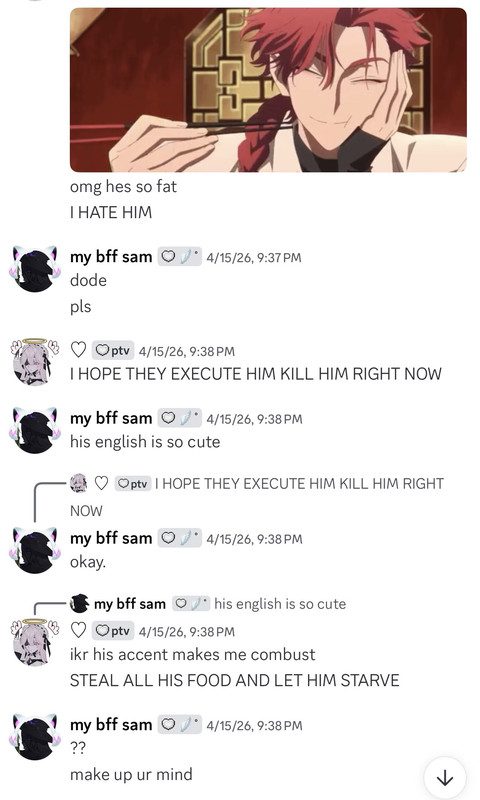This screenshot has width=480, height=800.
Task: Select the message 'his english is so cute'
Action: coord(145,442)
